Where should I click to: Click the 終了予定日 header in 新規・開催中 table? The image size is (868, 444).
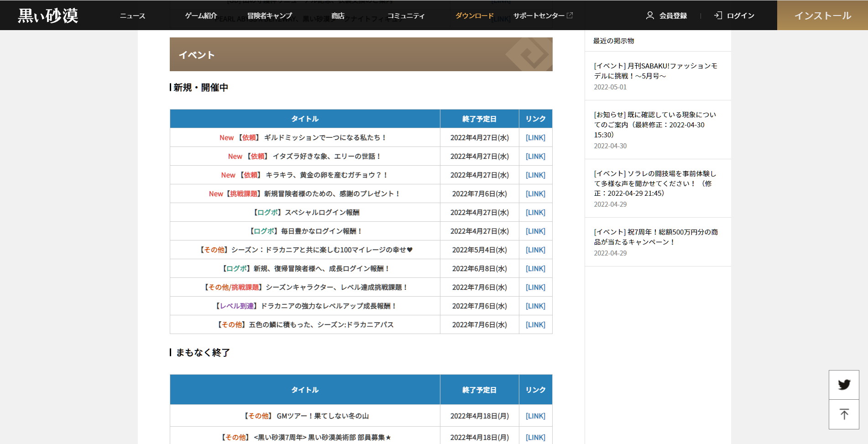[479, 119]
